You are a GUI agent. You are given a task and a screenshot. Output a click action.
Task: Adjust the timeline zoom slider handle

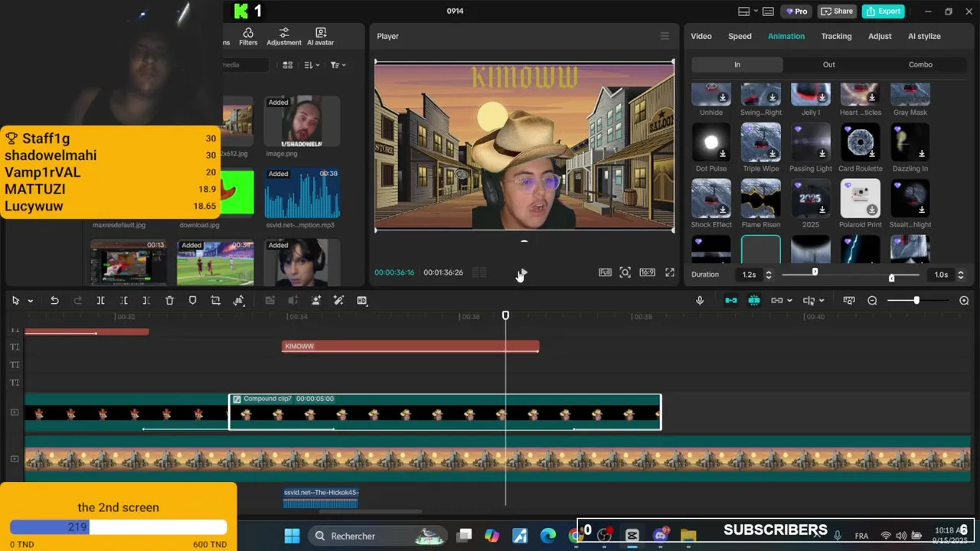[x=916, y=301]
